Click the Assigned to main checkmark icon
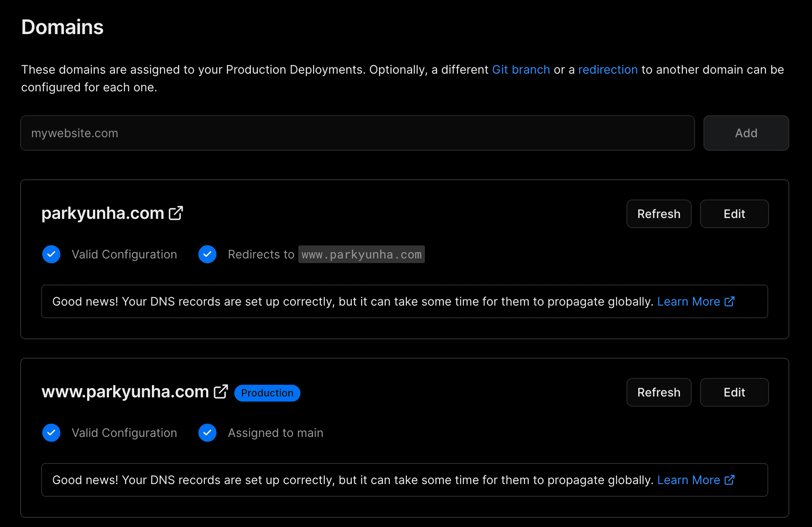The height and width of the screenshot is (527, 812). pos(207,433)
